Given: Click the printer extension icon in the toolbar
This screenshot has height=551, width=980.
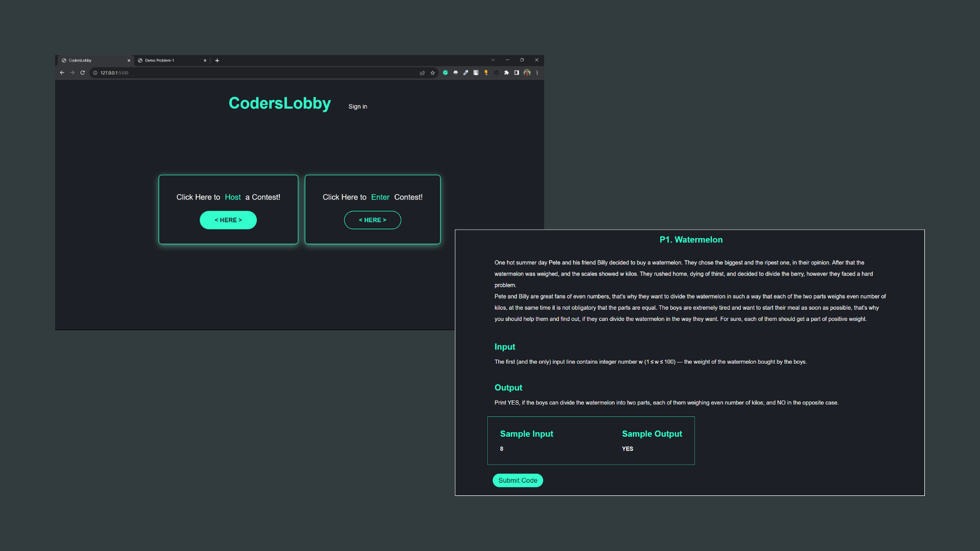Looking at the screenshot, I should [x=456, y=73].
